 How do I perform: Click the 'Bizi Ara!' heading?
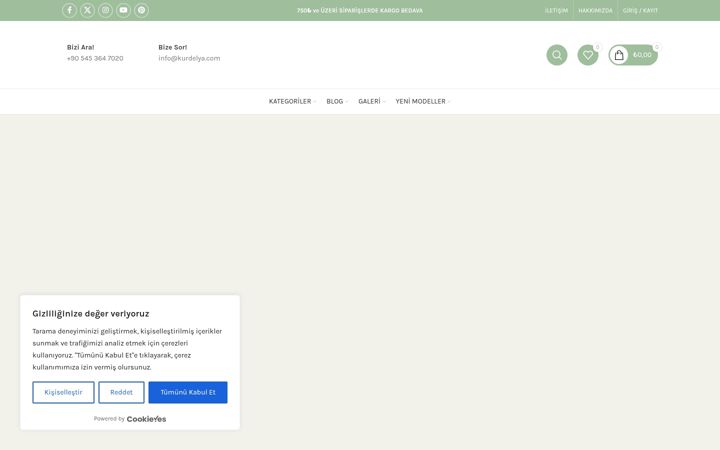[80, 47]
